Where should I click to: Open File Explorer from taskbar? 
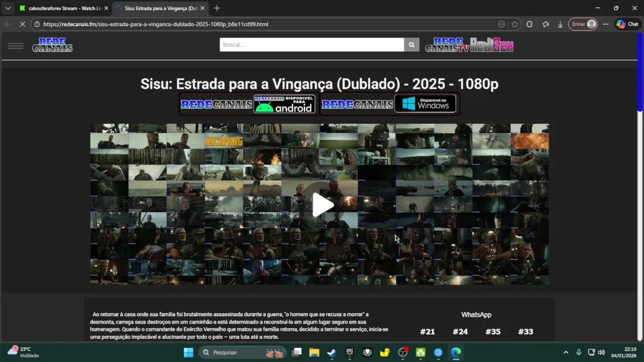(x=314, y=352)
